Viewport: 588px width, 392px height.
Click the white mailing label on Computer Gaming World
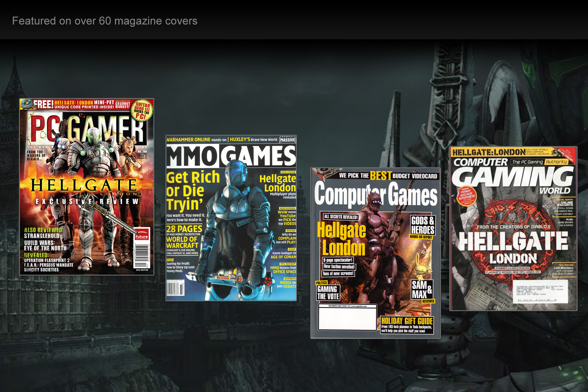(540, 292)
